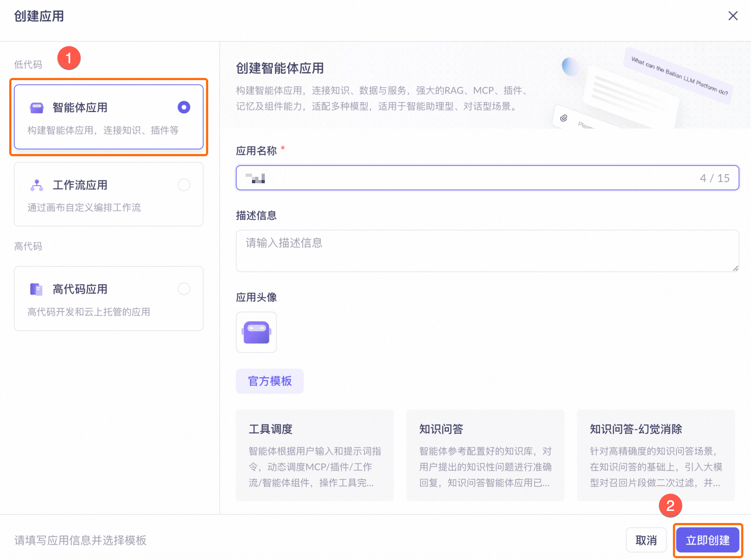Viewport: 751px width, 560px height.
Task: Select the 高代码应用 radio button
Action: click(184, 289)
